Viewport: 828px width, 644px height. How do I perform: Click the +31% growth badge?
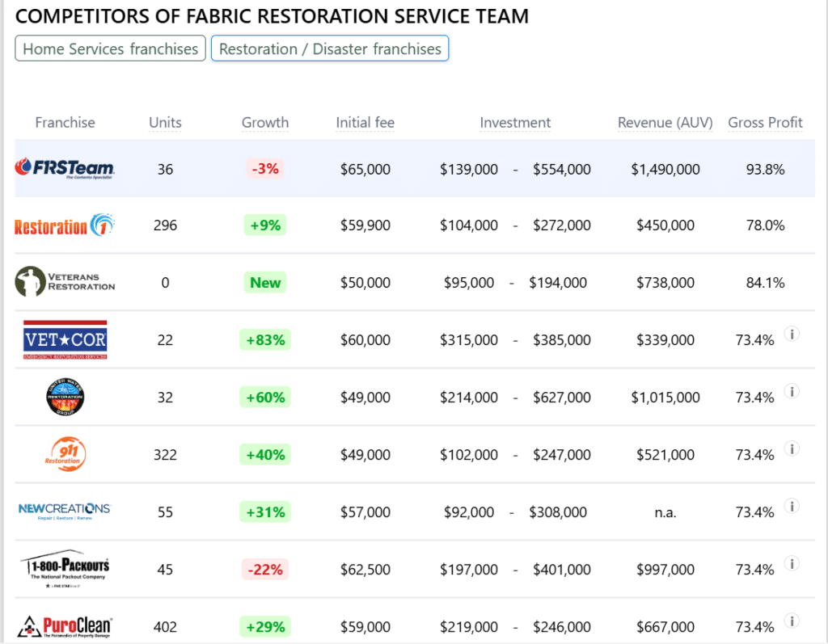[x=265, y=512]
